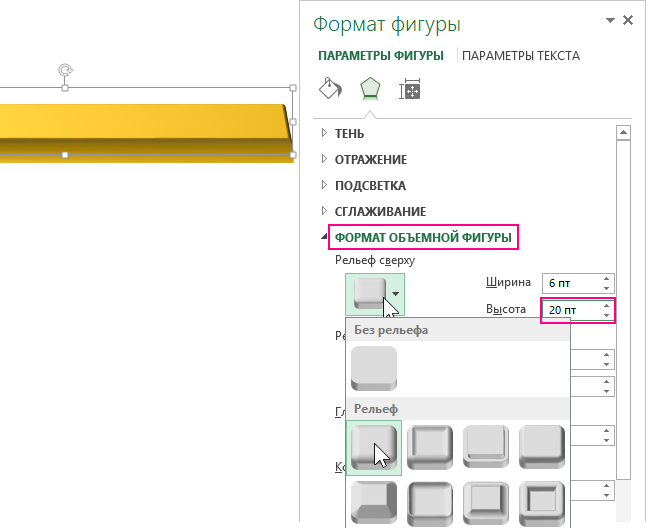Image resolution: width=646 pixels, height=528 pixels.
Task: Click the pane vertical scrollbar thumb
Action: point(623,310)
